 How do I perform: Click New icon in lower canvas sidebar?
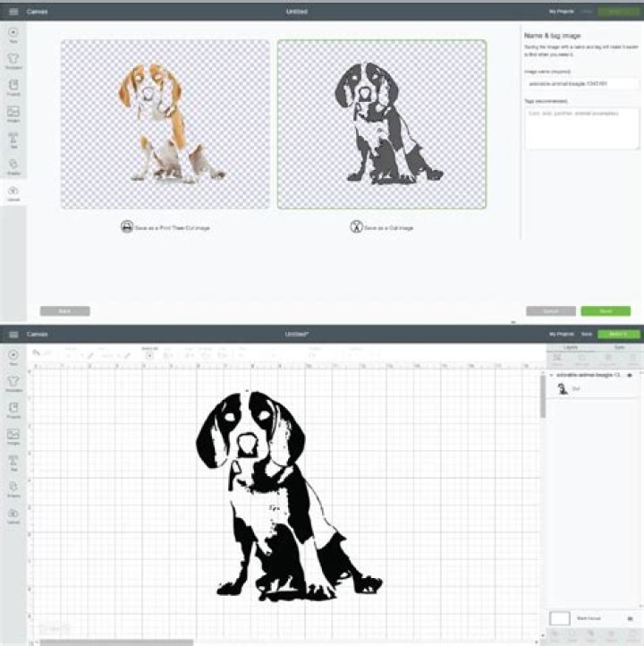[13, 358]
